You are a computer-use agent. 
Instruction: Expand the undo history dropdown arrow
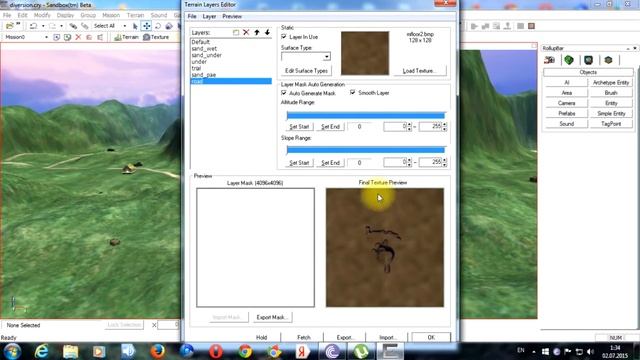[x=42, y=26]
